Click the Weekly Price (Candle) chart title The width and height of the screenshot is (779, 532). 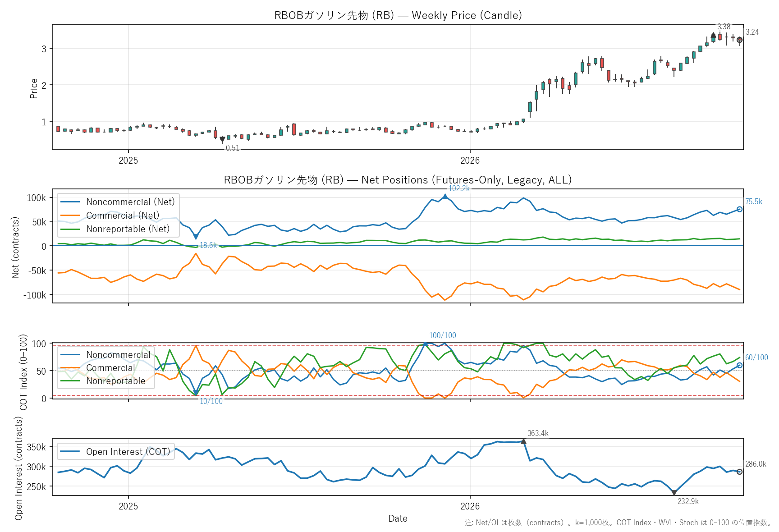[398, 15]
